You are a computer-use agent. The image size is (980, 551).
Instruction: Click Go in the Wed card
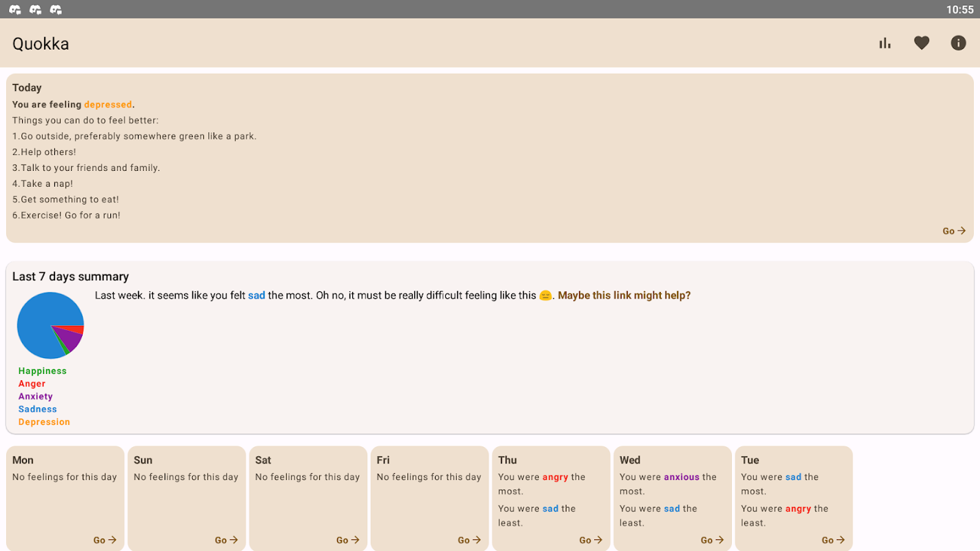(713, 540)
